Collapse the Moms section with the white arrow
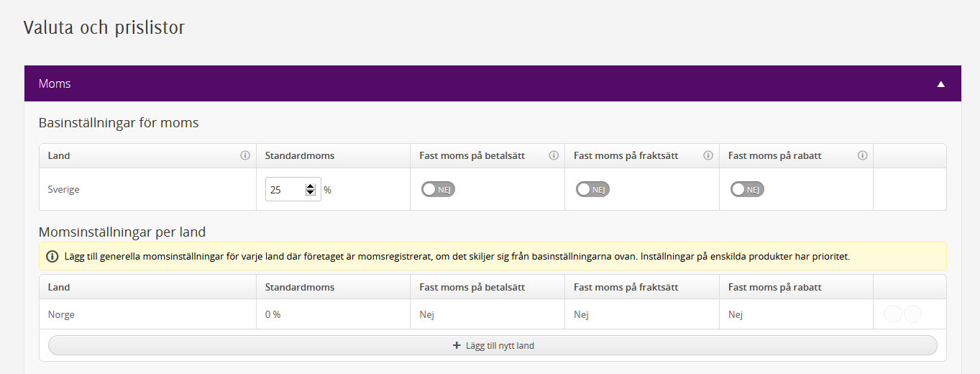 (940, 84)
